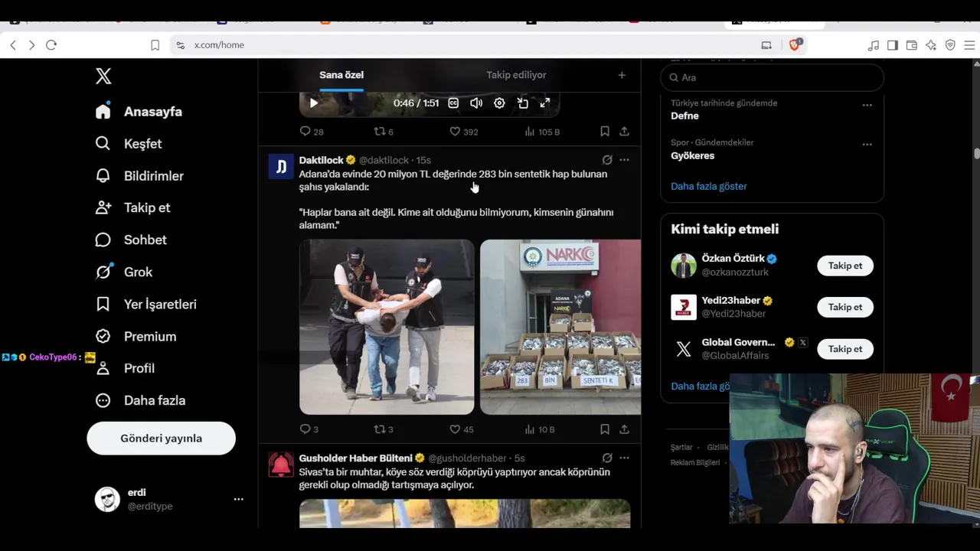Repost the Daktilock post

click(x=384, y=429)
